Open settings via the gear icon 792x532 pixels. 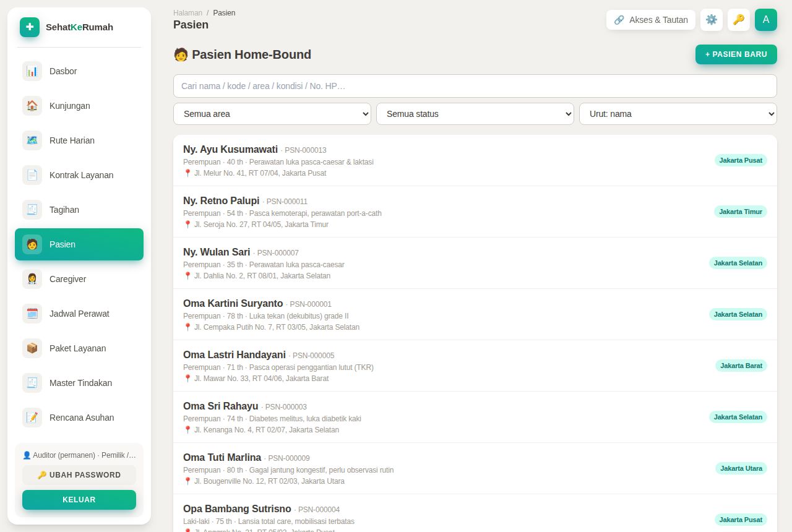pos(712,20)
